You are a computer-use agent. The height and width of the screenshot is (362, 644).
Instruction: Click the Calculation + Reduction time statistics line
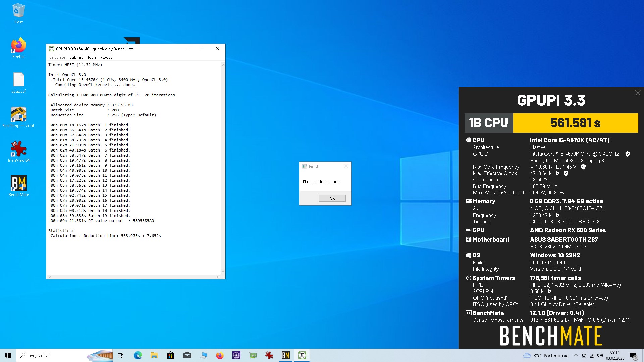tap(106, 236)
